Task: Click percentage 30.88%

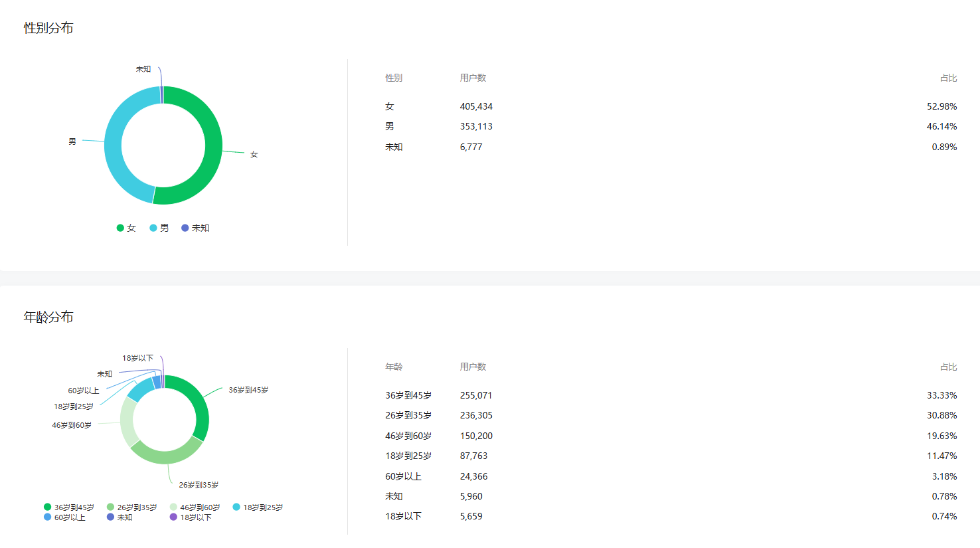Action: coord(941,415)
